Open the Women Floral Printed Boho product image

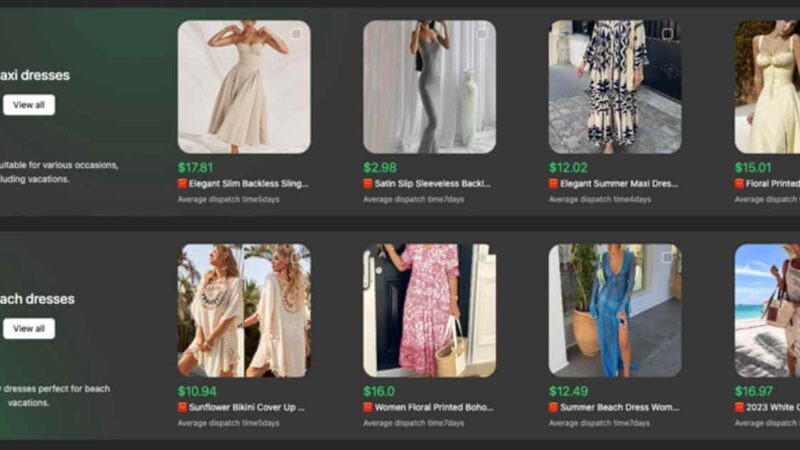click(x=429, y=310)
